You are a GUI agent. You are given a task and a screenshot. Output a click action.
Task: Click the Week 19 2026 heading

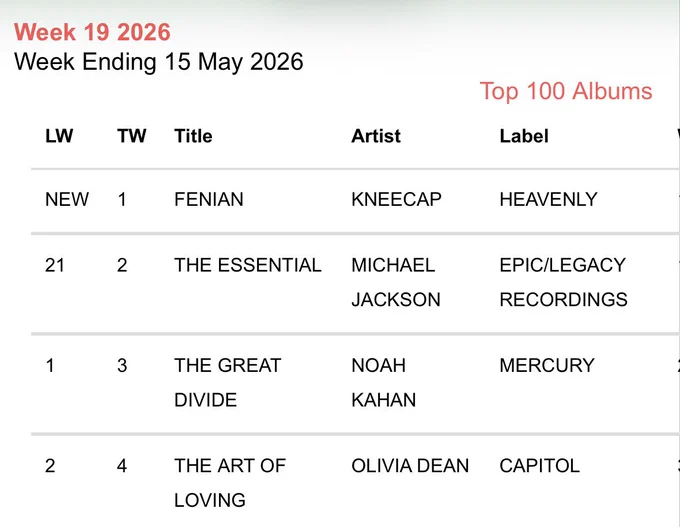(92, 32)
